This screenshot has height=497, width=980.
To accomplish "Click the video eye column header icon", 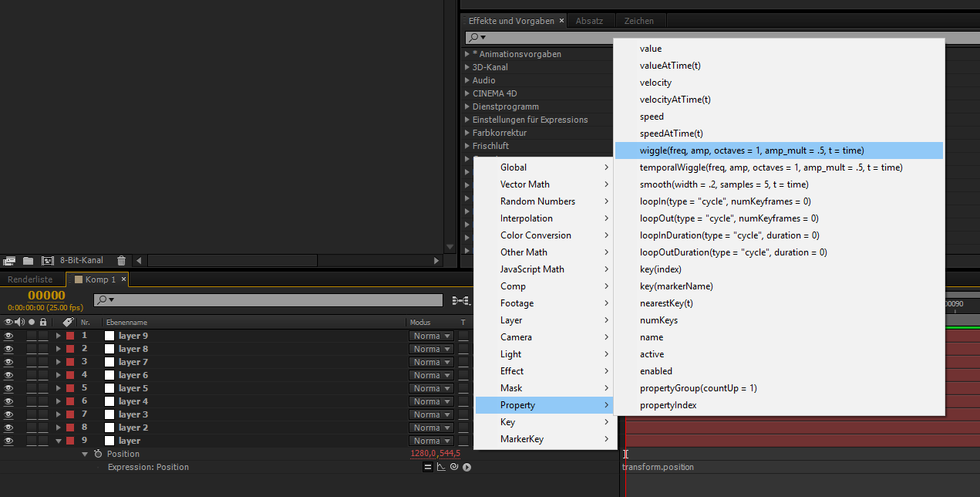I will pyautogui.click(x=8, y=322).
